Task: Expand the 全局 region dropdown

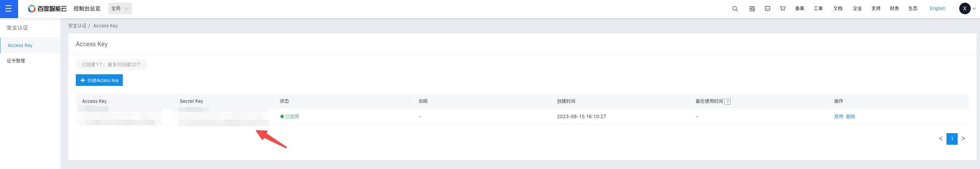Action: click(x=120, y=8)
